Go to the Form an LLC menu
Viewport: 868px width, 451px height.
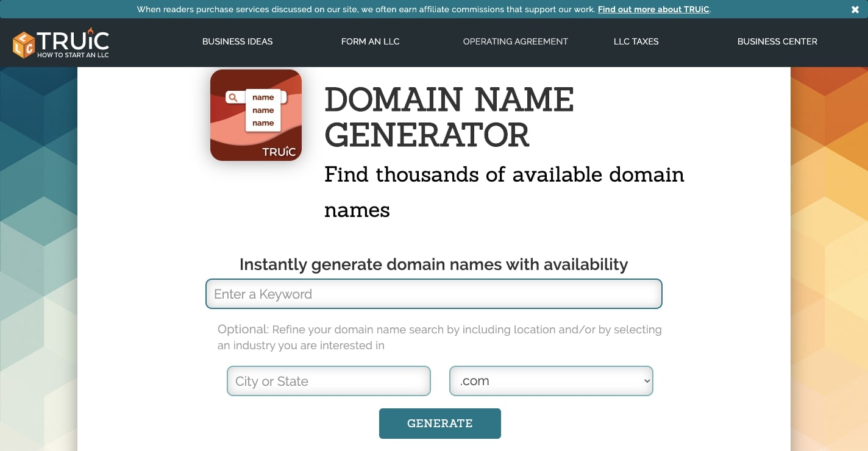coord(370,41)
